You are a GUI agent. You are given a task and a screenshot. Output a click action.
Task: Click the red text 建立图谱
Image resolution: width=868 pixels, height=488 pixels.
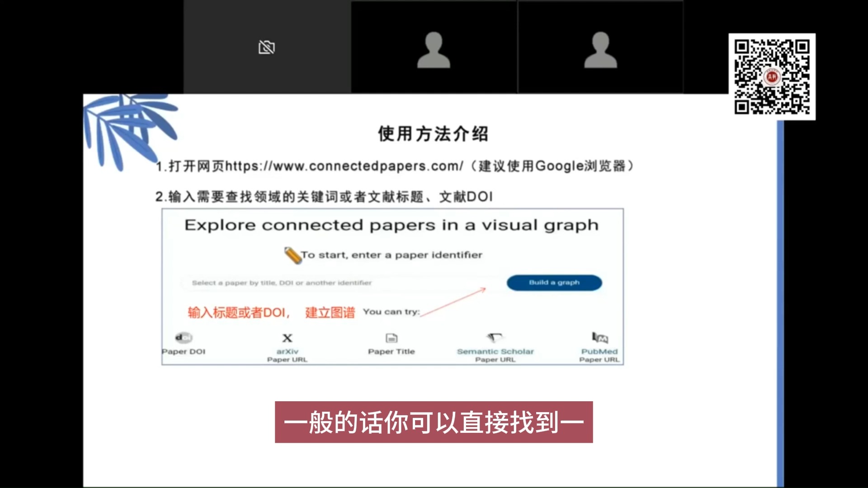(x=330, y=312)
